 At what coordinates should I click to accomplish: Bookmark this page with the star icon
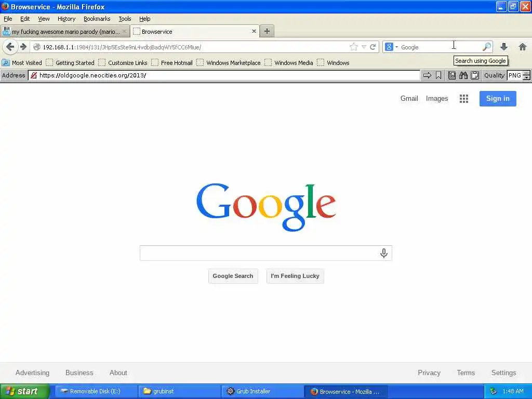click(x=353, y=47)
